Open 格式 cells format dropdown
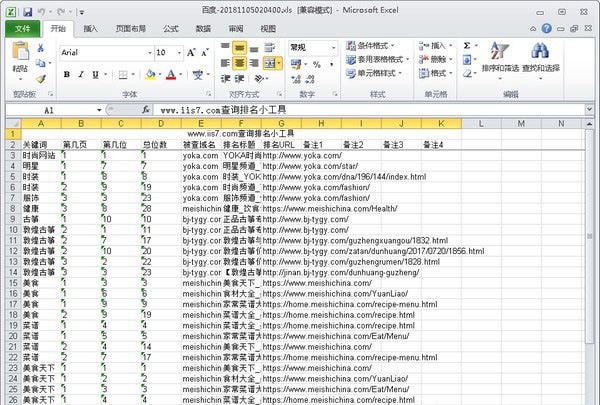Viewport: 600px width, 405px height. click(436, 73)
